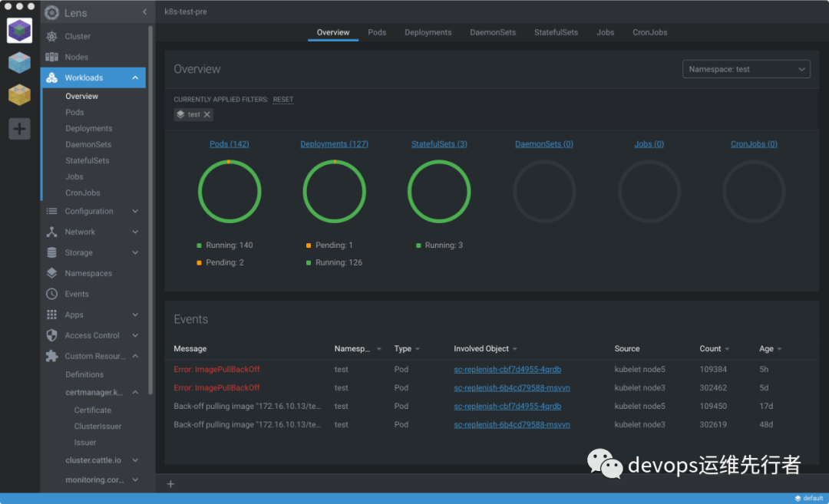Switch to the StatefulSets tab
The width and height of the screenshot is (829, 504).
(556, 32)
